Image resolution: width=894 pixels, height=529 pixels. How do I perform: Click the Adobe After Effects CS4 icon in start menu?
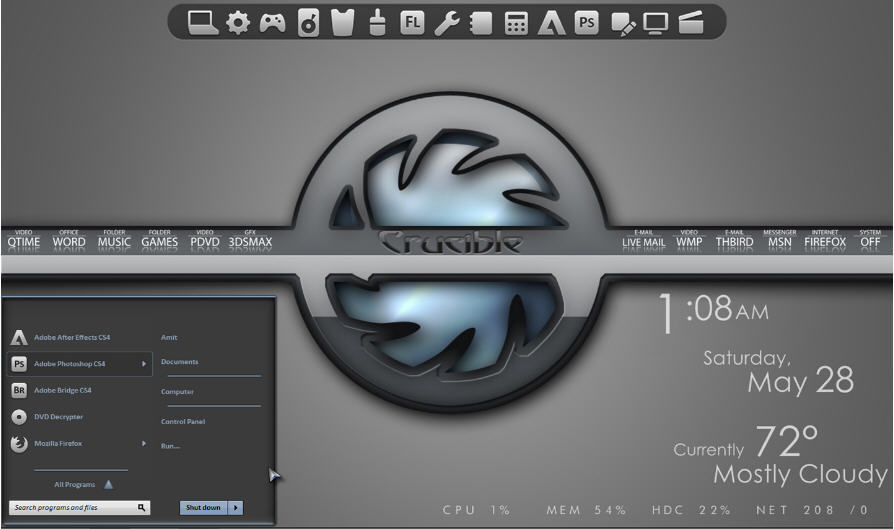tap(19, 337)
